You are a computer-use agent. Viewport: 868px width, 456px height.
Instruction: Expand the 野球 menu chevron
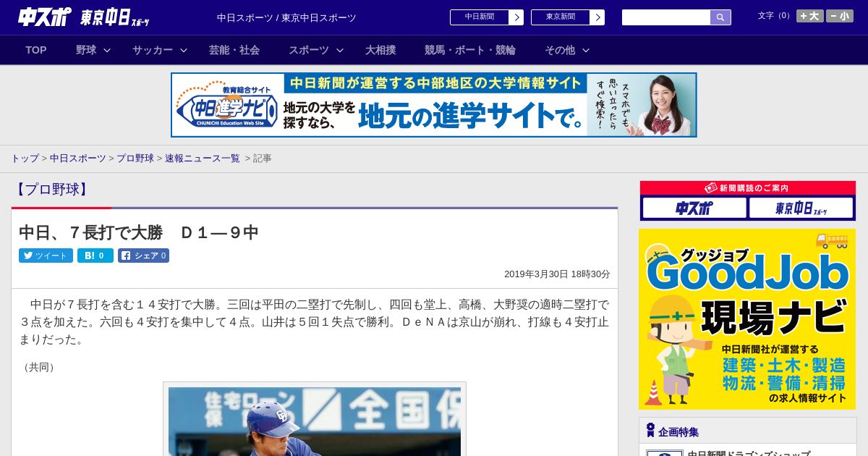(107, 51)
